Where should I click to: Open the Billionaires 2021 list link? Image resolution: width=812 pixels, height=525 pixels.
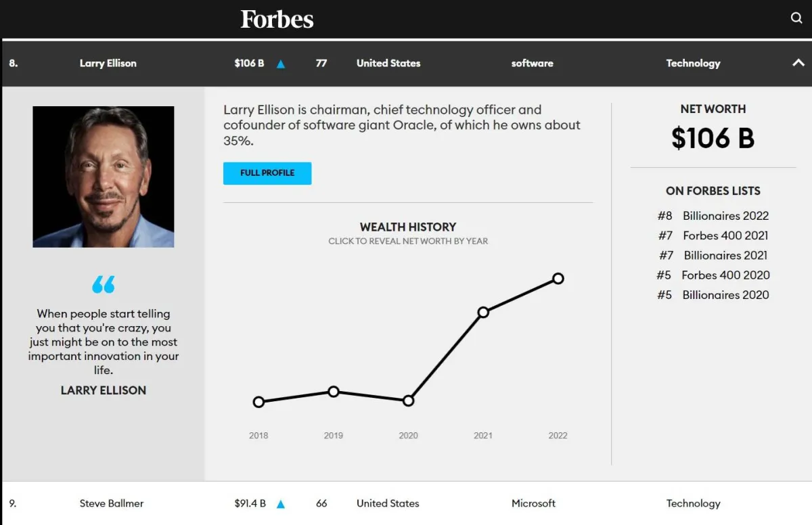pos(725,255)
